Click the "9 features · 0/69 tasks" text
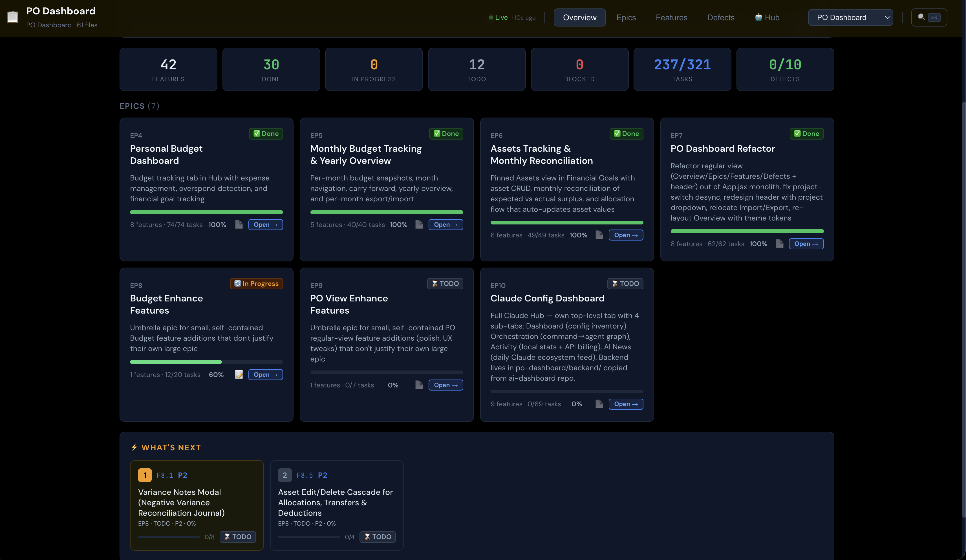The width and height of the screenshot is (966, 560). 525,404
